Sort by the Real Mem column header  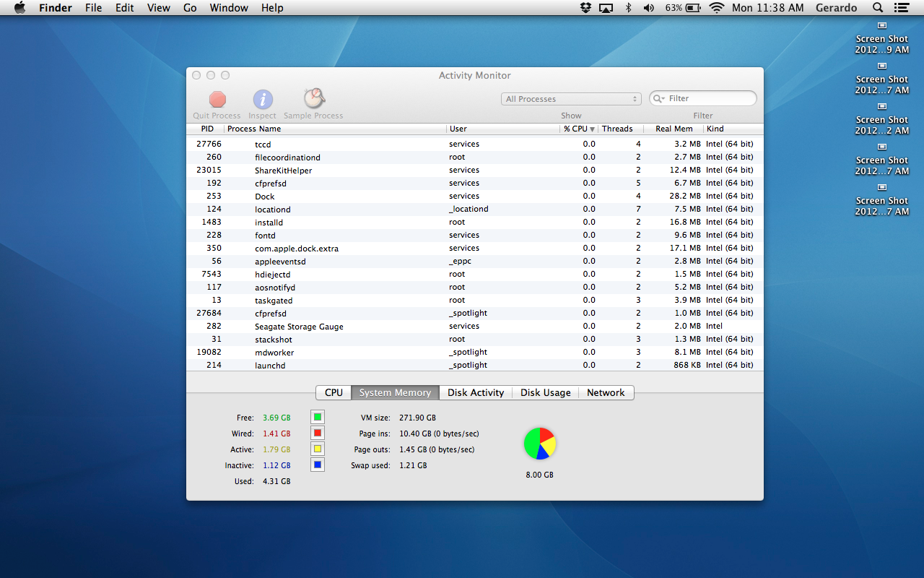674,129
